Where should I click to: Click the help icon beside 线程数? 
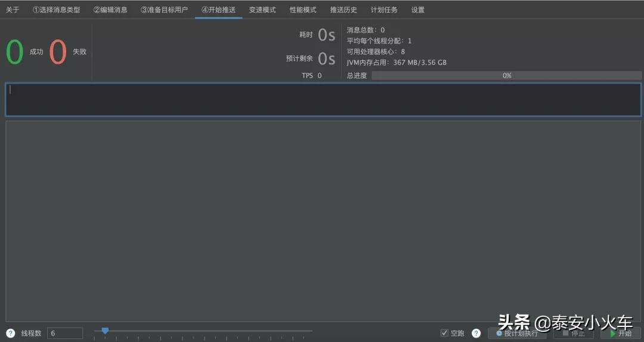pos(11,333)
